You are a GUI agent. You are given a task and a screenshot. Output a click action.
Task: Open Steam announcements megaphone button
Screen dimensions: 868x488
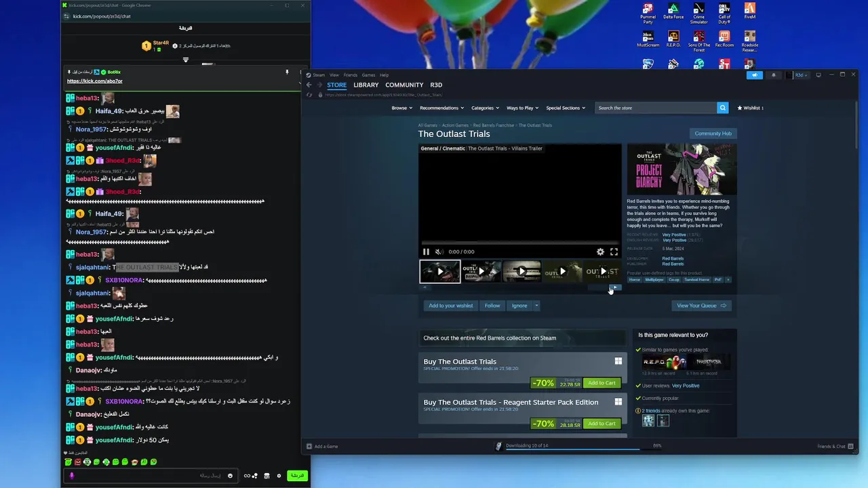click(754, 75)
